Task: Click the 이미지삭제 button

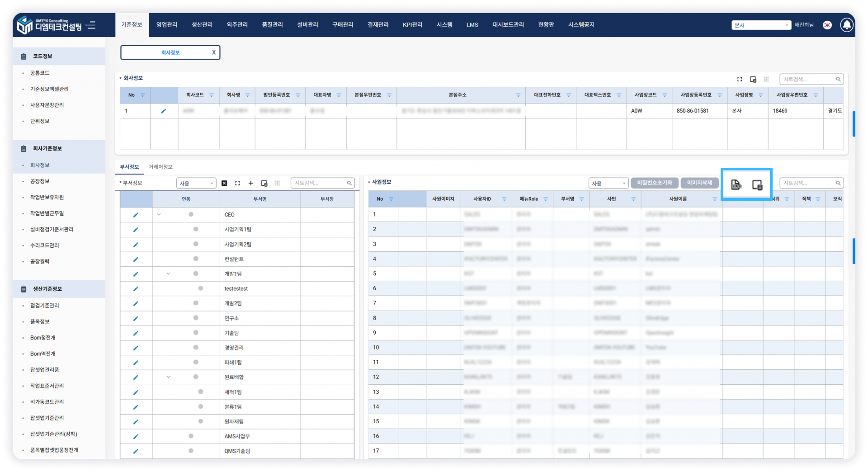Action: click(x=699, y=183)
